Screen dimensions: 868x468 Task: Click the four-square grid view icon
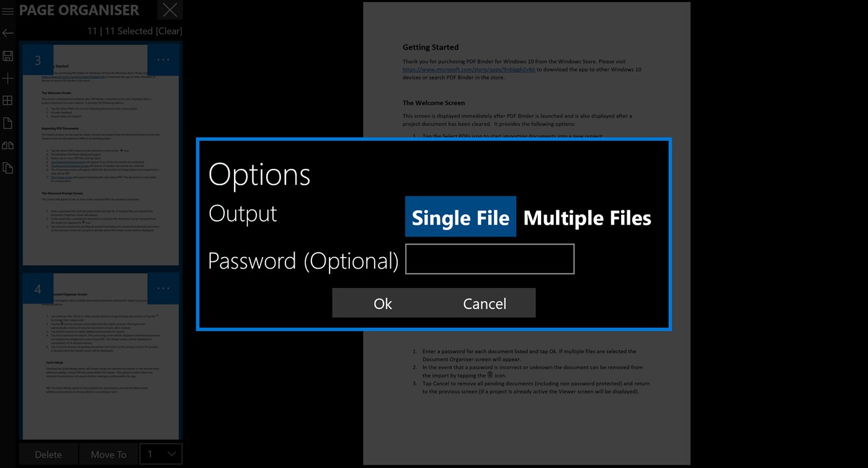click(8, 101)
